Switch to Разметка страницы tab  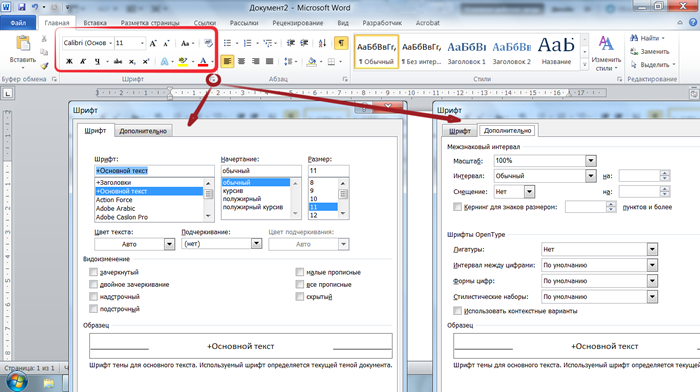pyautogui.click(x=150, y=23)
